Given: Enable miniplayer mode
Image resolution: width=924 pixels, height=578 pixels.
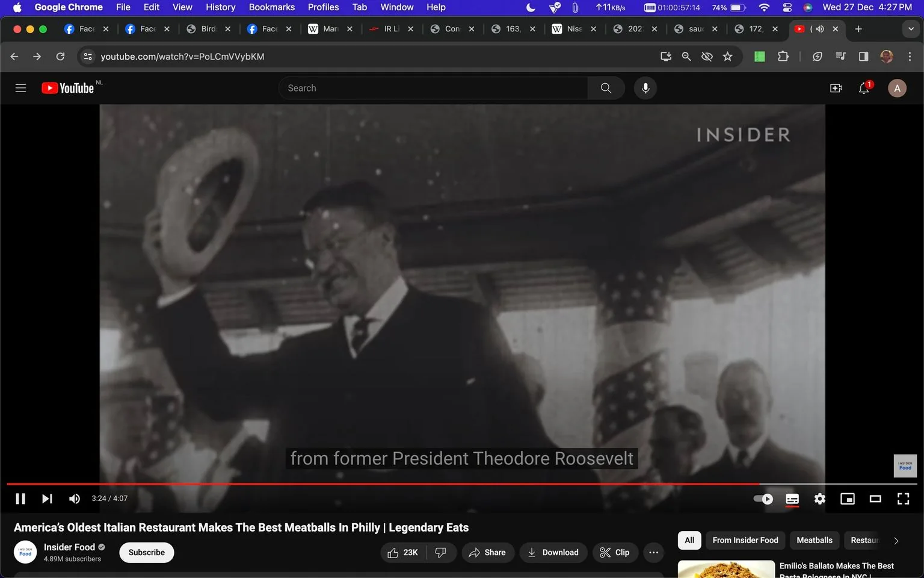Looking at the screenshot, I should tap(848, 499).
